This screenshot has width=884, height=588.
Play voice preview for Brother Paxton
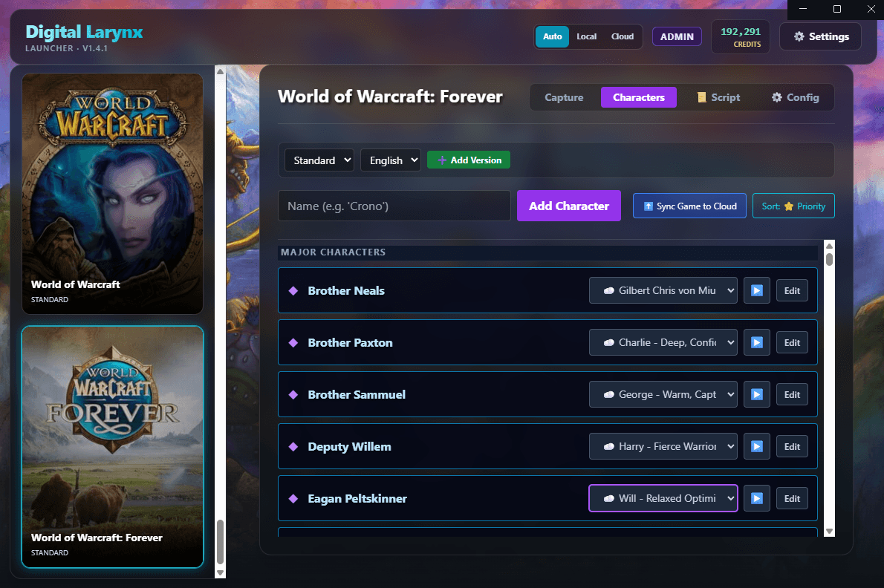click(x=756, y=342)
